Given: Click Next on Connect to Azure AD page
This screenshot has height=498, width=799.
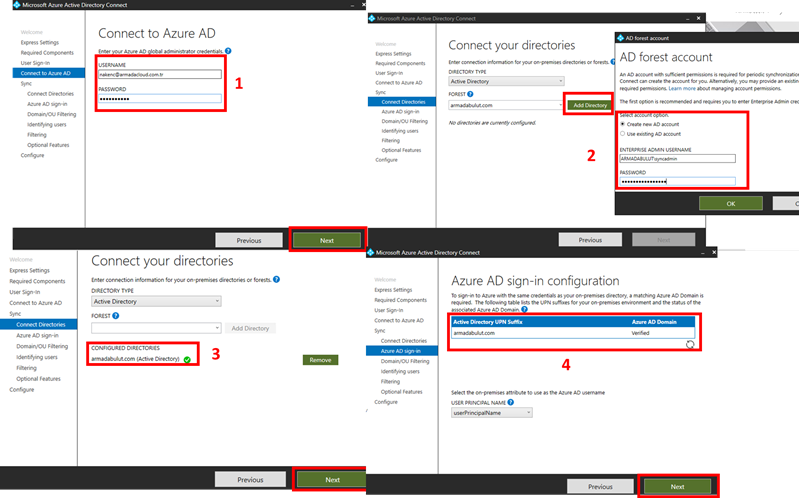Looking at the screenshot, I should [x=327, y=240].
